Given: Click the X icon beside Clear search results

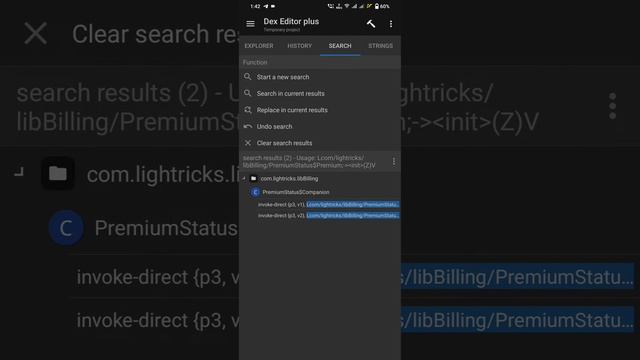Looking at the screenshot, I should pos(248,143).
